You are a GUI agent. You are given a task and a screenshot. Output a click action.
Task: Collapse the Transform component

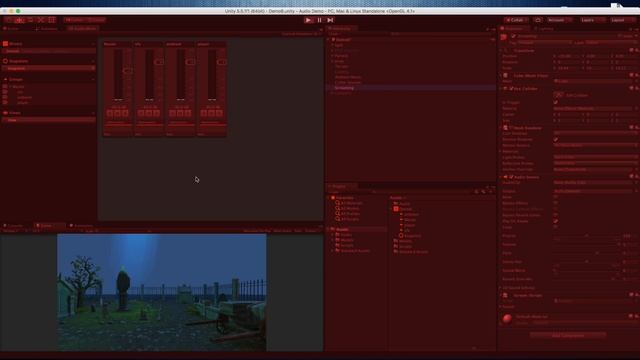click(501, 51)
